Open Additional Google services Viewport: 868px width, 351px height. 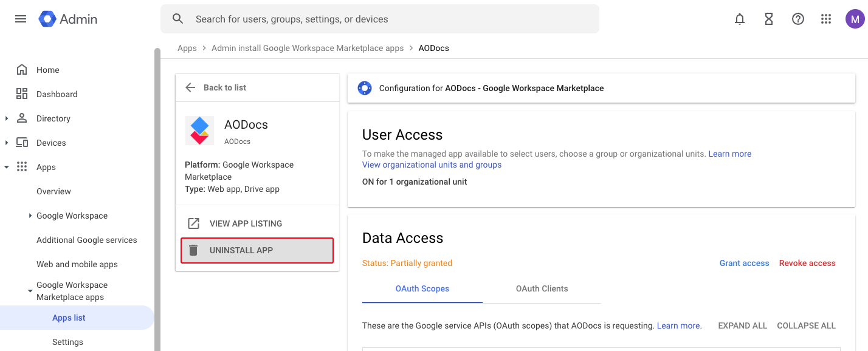(87, 240)
